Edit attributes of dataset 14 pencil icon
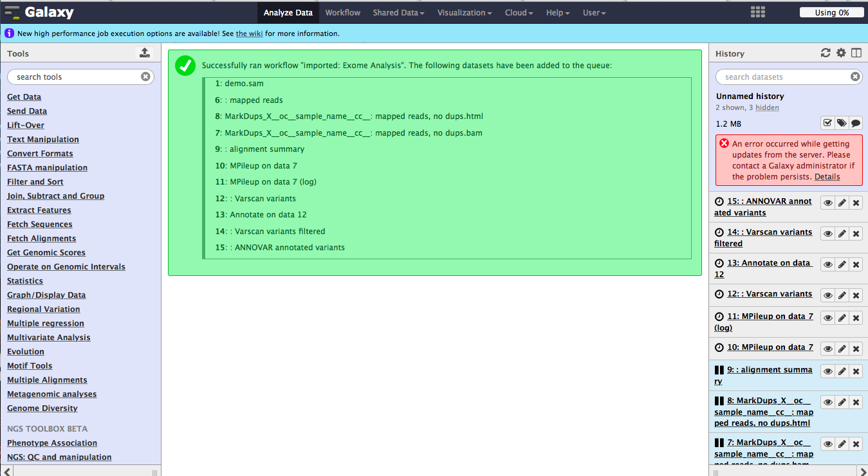The image size is (868, 476). [842, 233]
